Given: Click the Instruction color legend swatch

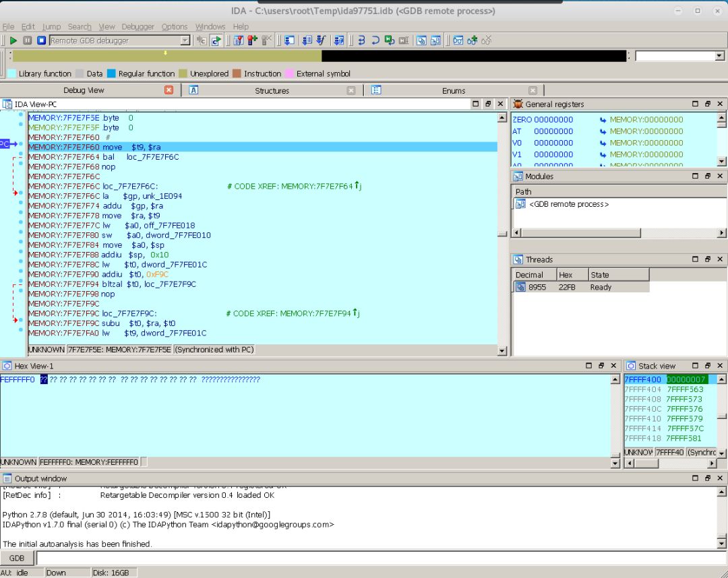Looking at the screenshot, I should [237, 73].
